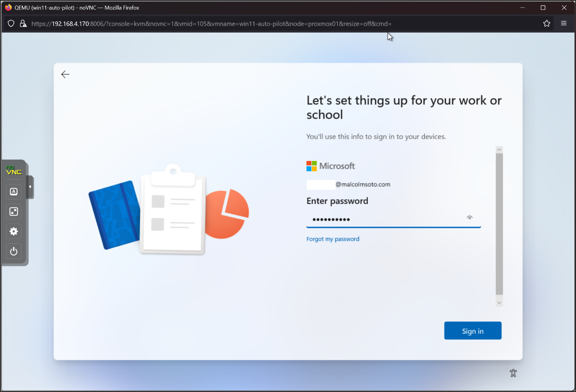Viewport: 576px width, 392px height.
Task: View site info via the padlock icon
Action: coord(23,24)
